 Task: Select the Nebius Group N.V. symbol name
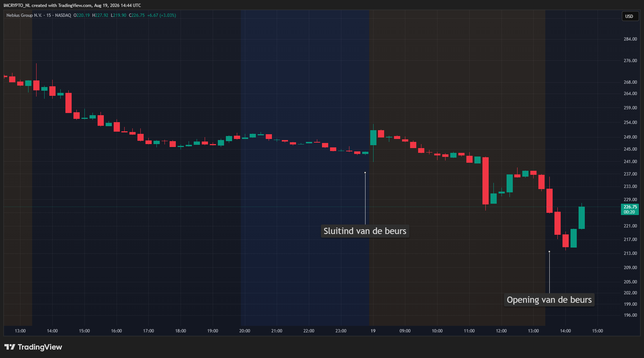24,15
